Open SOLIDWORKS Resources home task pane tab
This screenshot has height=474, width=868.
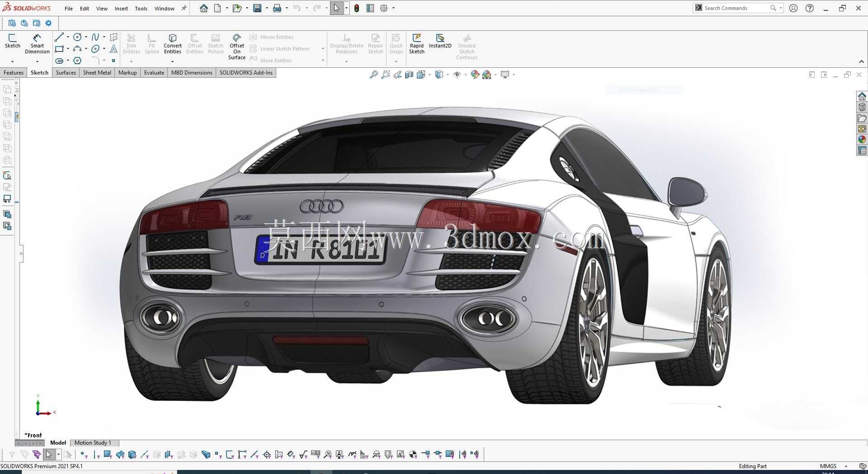point(862,96)
